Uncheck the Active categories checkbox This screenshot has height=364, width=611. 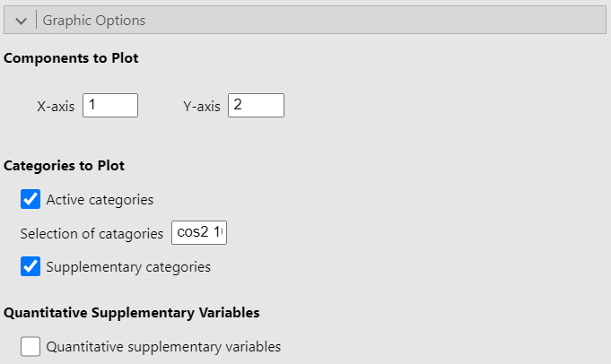point(31,199)
